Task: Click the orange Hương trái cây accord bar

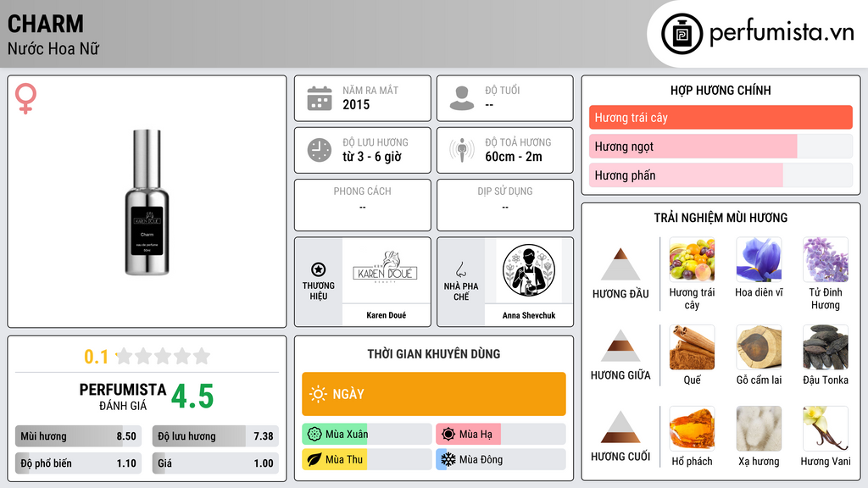Action: [x=721, y=117]
